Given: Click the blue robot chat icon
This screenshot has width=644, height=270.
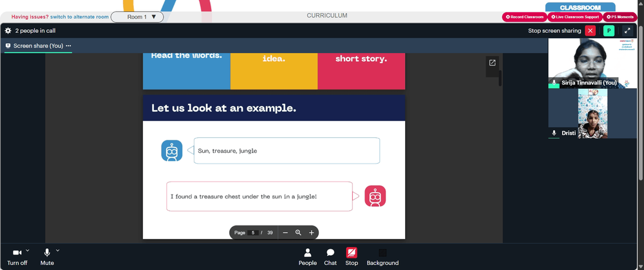Looking at the screenshot, I should 171,150.
